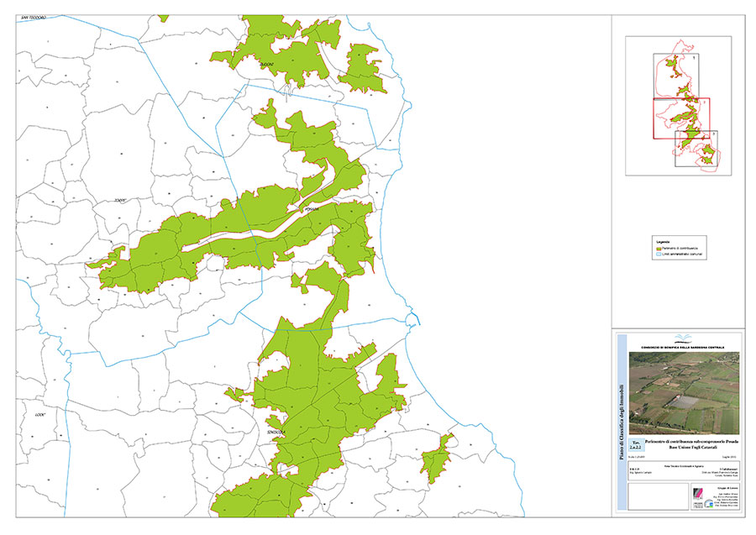Select the aerial farmland photo
Screen dimensions: 756x535
684,393
